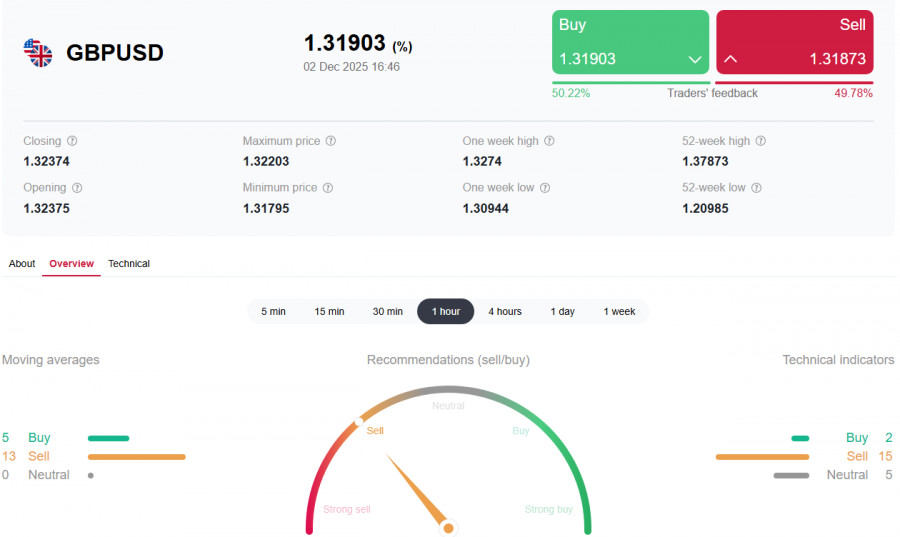Click the Moving averages Neutral dot

pyautogui.click(x=91, y=475)
